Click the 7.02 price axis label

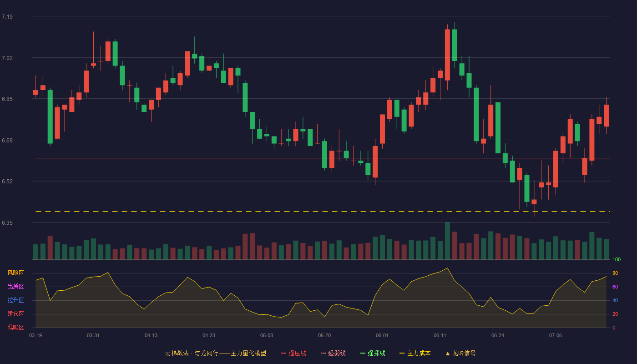[x=7, y=58]
